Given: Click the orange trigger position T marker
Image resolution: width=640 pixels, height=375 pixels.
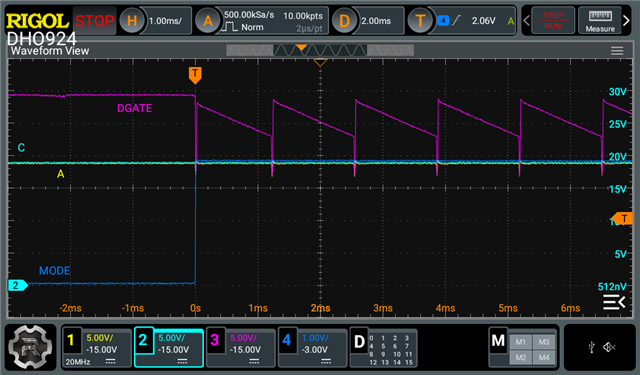Looking at the screenshot, I should tap(195, 75).
